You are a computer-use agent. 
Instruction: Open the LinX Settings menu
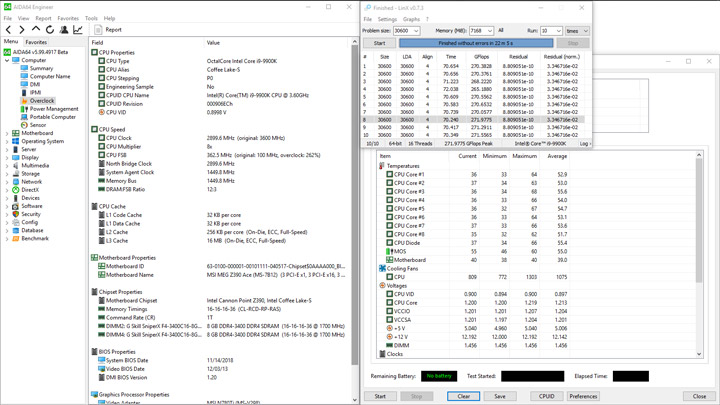pos(387,19)
